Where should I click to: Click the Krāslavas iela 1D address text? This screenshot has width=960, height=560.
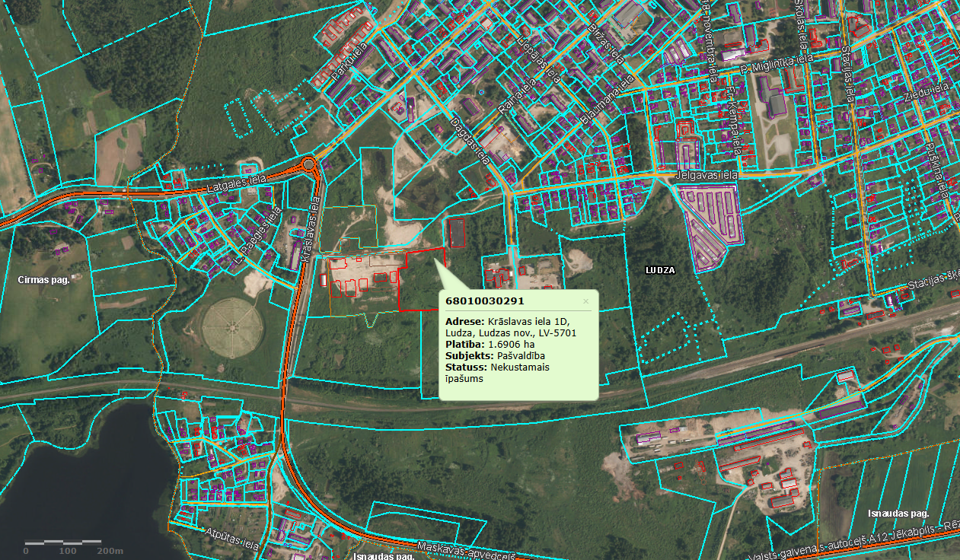[x=510, y=326]
